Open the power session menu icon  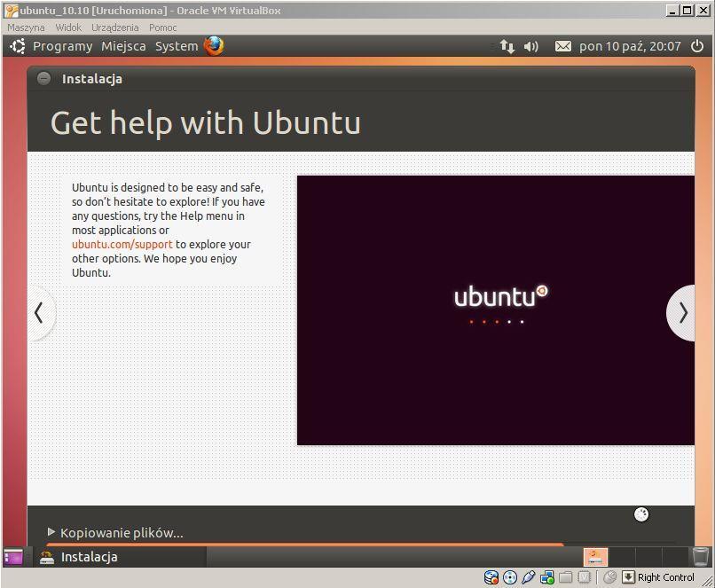(x=697, y=46)
